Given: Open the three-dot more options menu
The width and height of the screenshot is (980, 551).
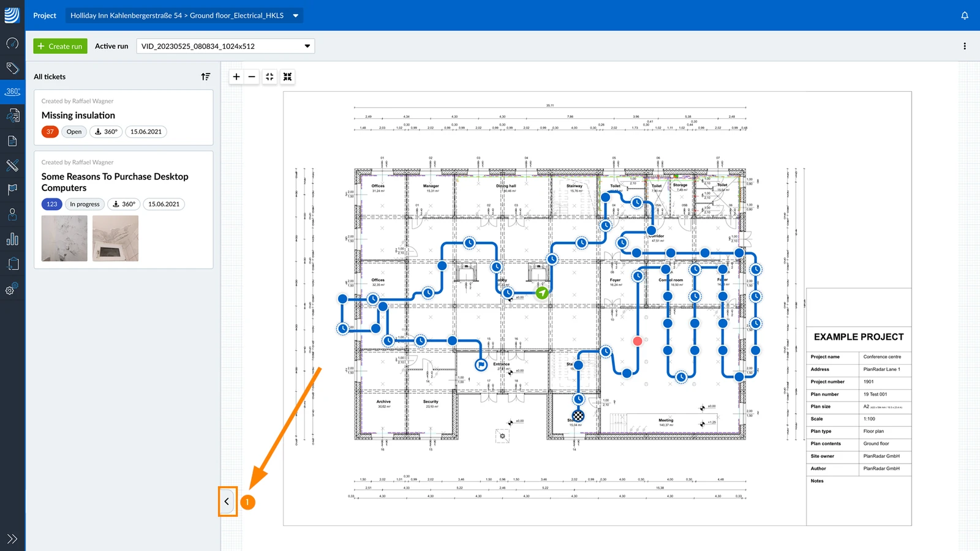Looking at the screenshot, I should tap(965, 46).
